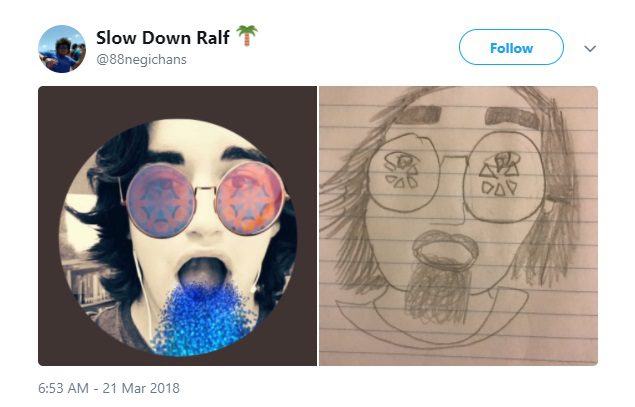Open the tweet author's profile avatar
Image resolution: width=635 pixels, height=407 pixels.
(x=62, y=49)
